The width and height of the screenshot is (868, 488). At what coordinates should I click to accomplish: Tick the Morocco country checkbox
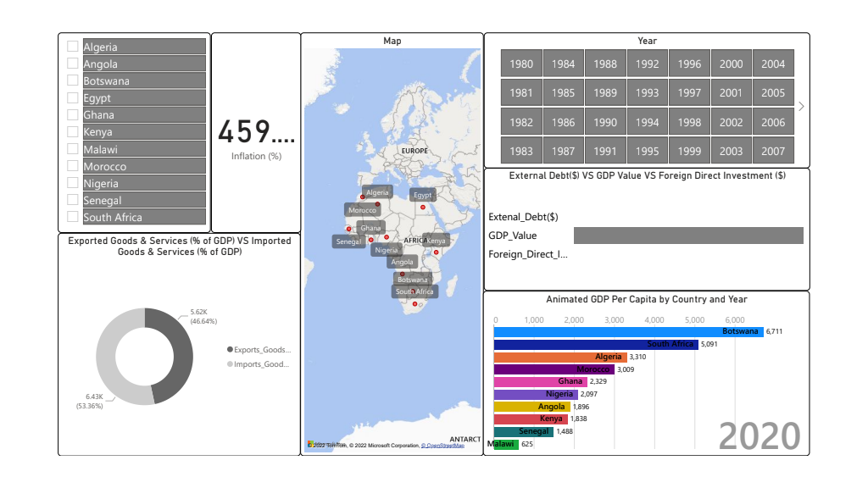73,166
